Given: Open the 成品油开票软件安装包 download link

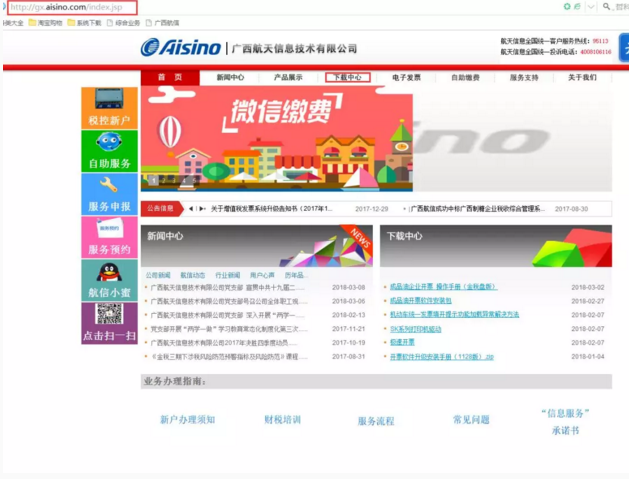Looking at the screenshot, I should (x=421, y=301).
